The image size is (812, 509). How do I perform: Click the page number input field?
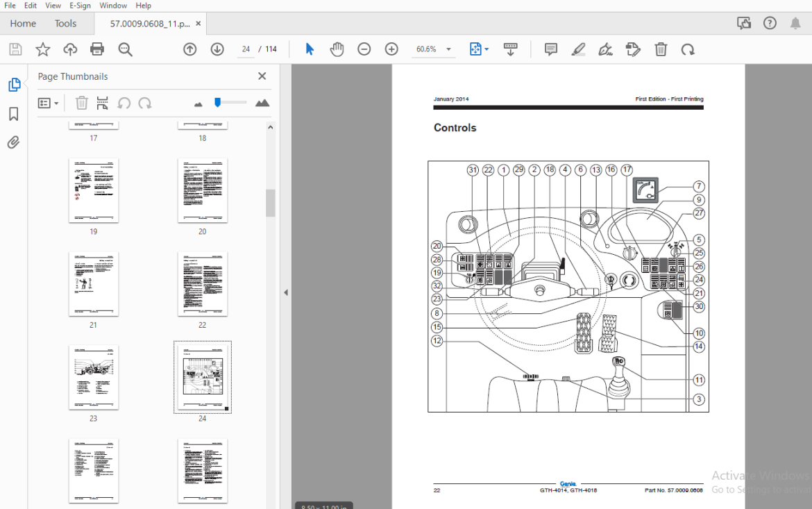[246, 49]
